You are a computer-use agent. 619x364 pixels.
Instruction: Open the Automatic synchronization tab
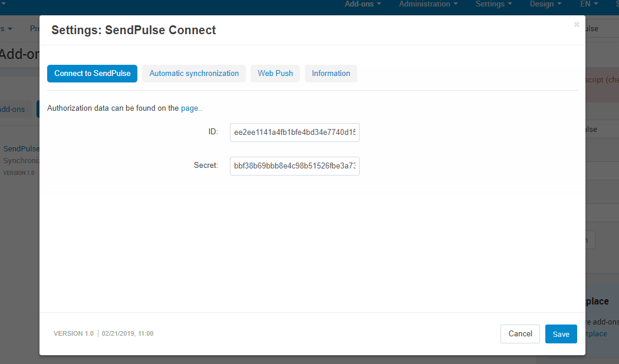click(x=194, y=74)
